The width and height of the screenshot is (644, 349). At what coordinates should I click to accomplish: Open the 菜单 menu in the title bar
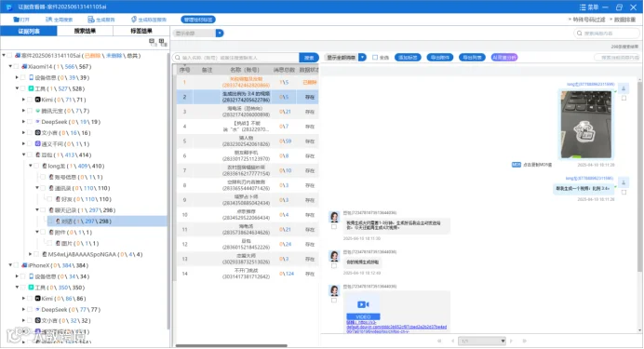point(589,7)
